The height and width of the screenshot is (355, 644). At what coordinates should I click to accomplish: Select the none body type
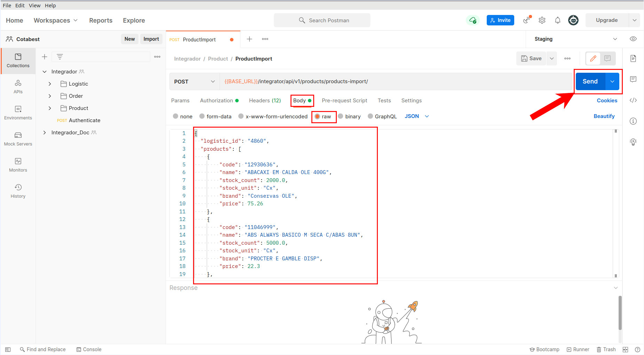tap(176, 116)
